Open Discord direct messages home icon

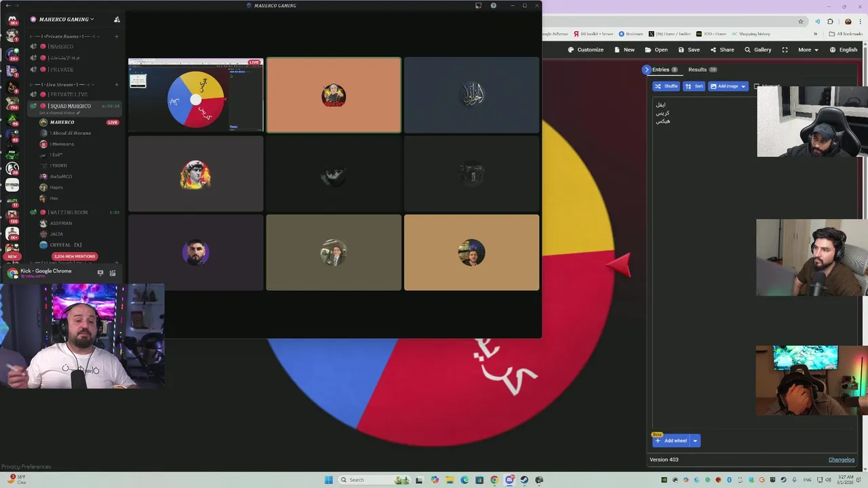(x=12, y=20)
